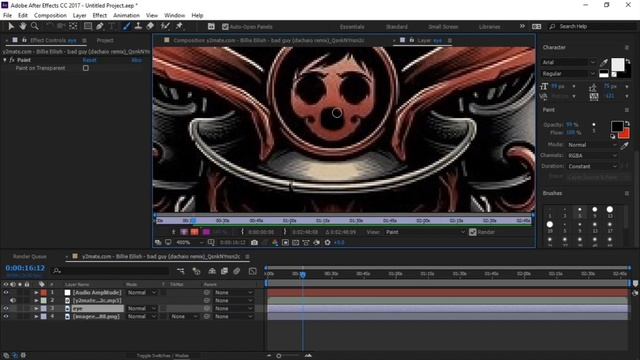The image size is (640, 360).
Task: Mute audio of the mp3 layer 2
Action: [13, 300]
